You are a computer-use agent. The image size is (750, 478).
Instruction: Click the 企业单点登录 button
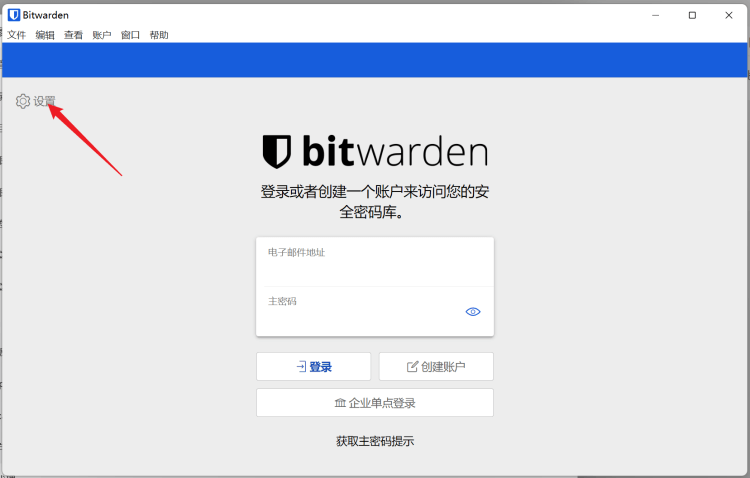(x=375, y=402)
